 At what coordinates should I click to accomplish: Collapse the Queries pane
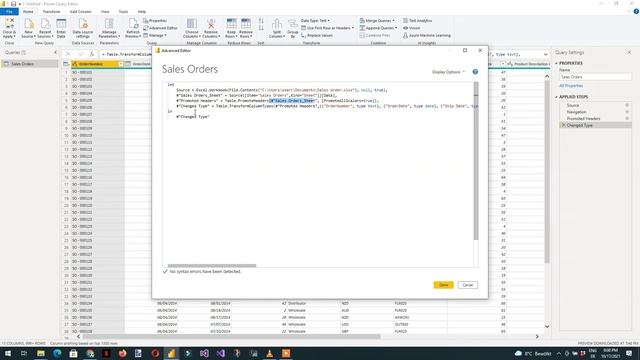[x=56, y=52]
